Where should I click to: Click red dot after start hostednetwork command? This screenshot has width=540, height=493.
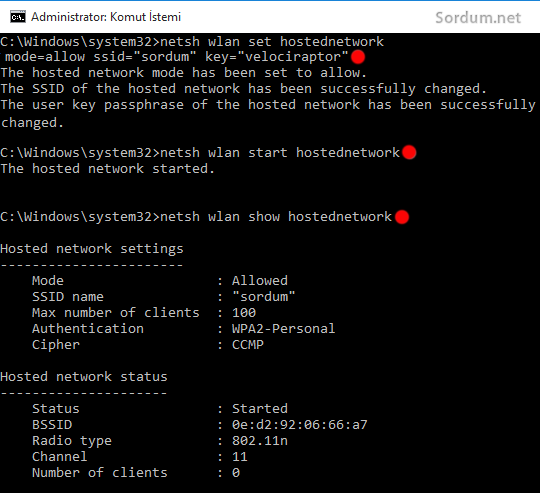pyautogui.click(x=409, y=152)
